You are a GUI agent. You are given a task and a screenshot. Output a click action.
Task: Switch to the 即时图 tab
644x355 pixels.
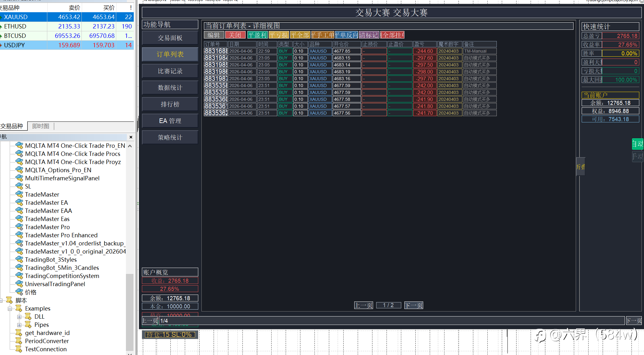tap(41, 126)
